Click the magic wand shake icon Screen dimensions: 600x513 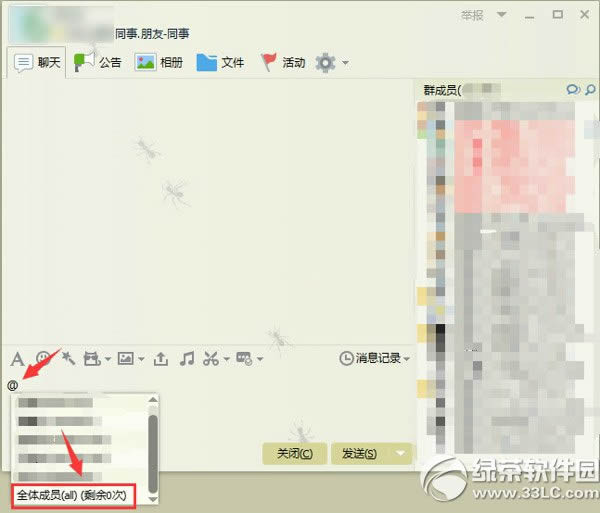coord(68,358)
